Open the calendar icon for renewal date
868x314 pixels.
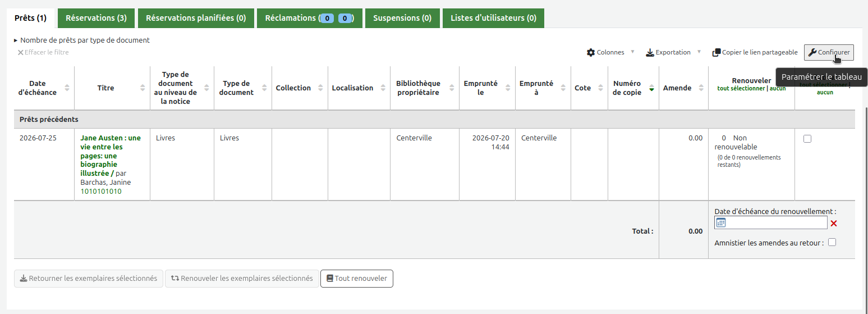point(721,223)
